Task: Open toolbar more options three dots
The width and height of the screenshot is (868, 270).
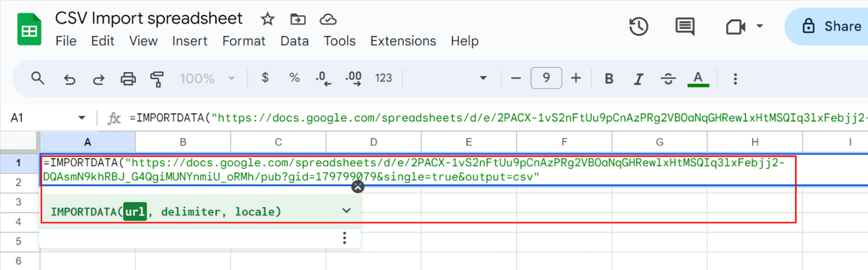Action: [x=735, y=79]
